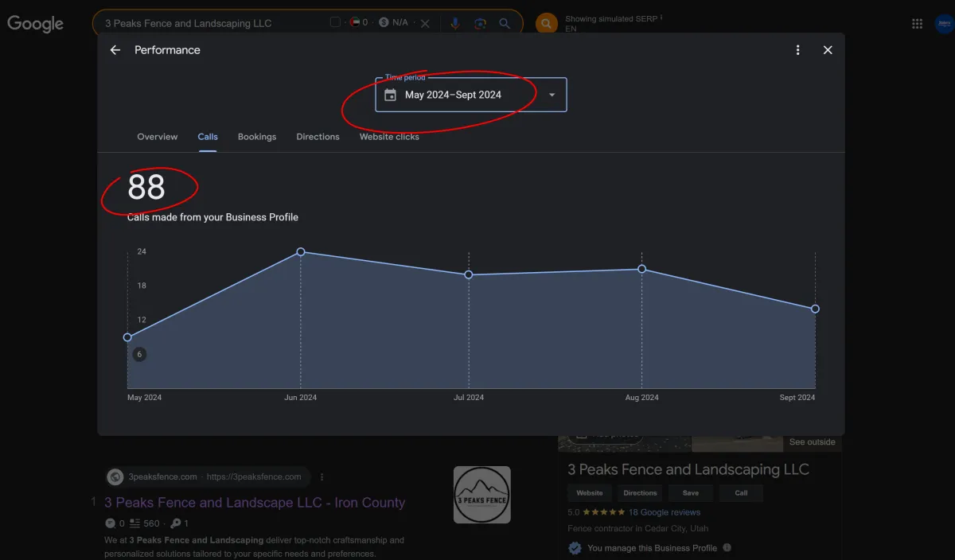Screen dimensions: 955x560
Task: Open the Time period dropdown
Action: (x=471, y=95)
